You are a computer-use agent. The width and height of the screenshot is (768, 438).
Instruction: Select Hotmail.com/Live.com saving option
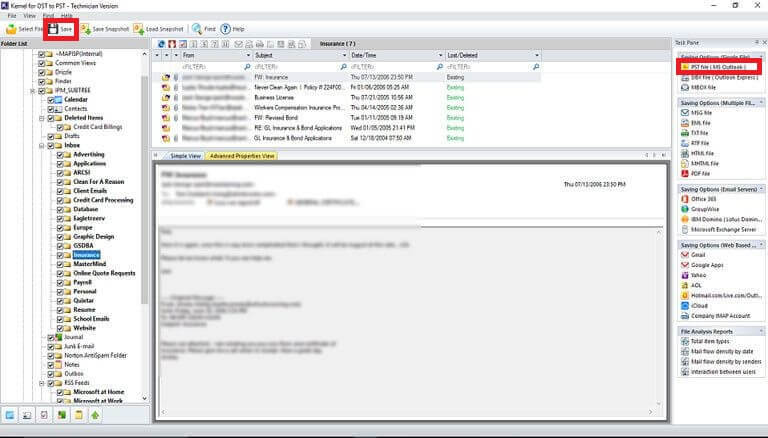[721, 295]
